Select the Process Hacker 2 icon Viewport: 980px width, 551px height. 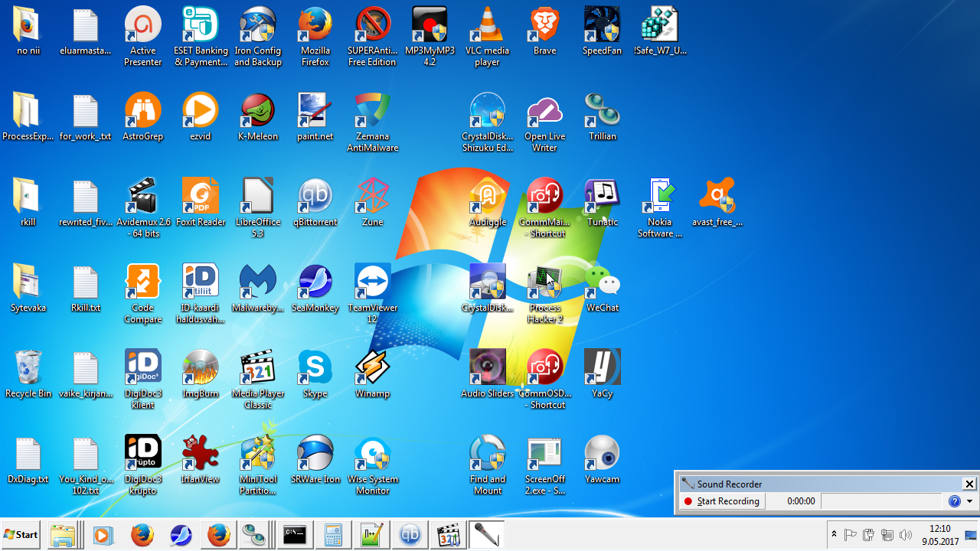click(x=544, y=294)
